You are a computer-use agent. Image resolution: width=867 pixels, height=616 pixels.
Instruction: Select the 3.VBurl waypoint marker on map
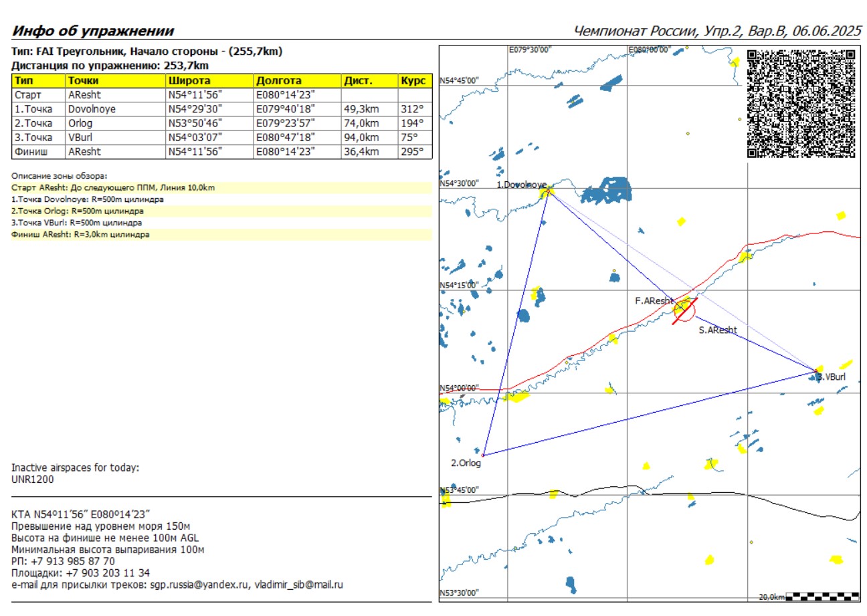(x=817, y=371)
